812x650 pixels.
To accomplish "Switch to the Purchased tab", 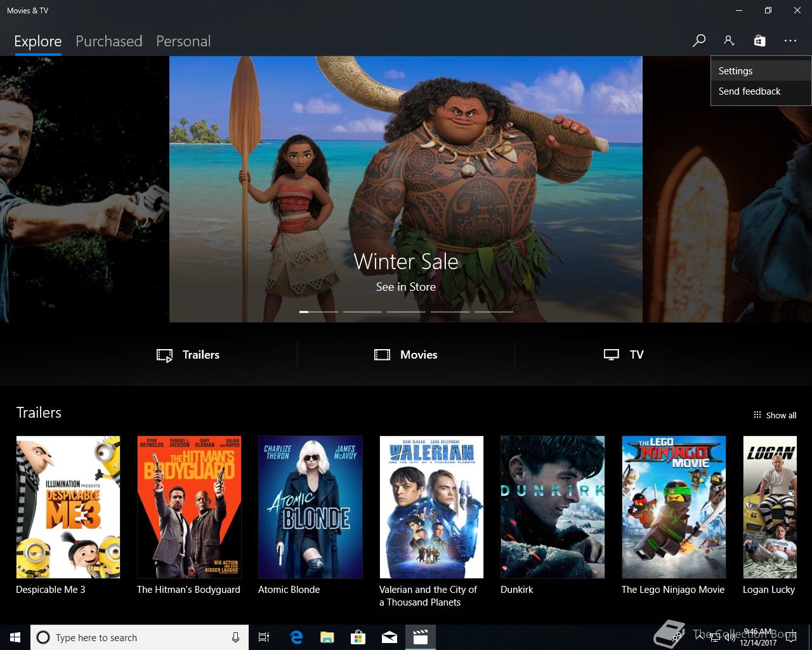I will coord(108,41).
